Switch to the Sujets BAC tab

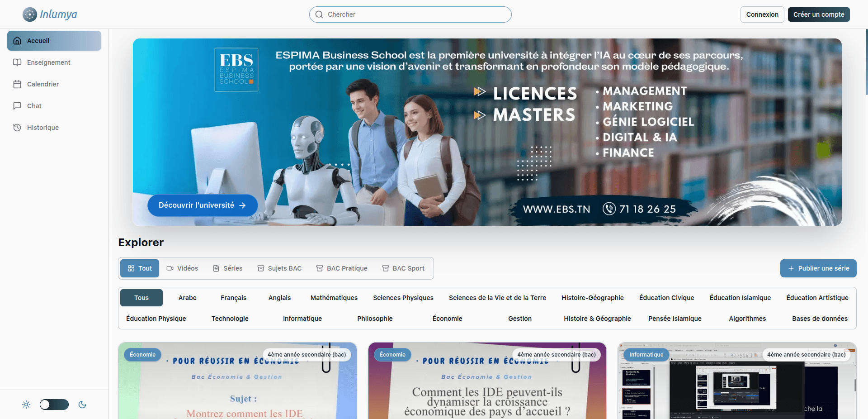pos(279,268)
